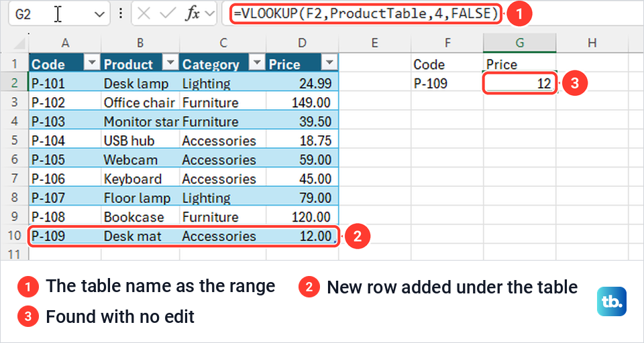Select column F header
The image size is (644, 343).
[447, 43]
